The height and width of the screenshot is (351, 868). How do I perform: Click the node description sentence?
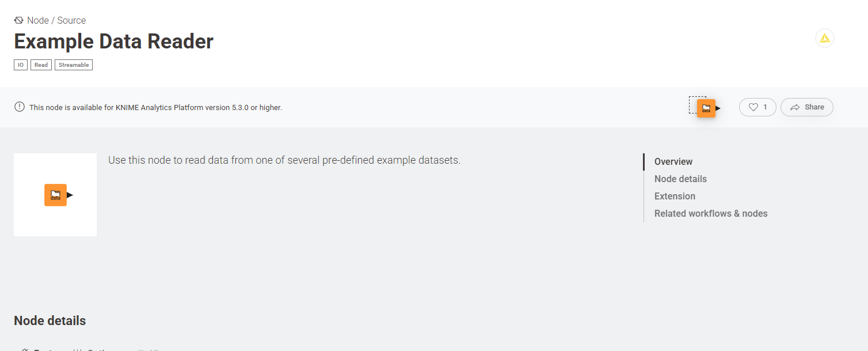pyautogui.click(x=284, y=160)
